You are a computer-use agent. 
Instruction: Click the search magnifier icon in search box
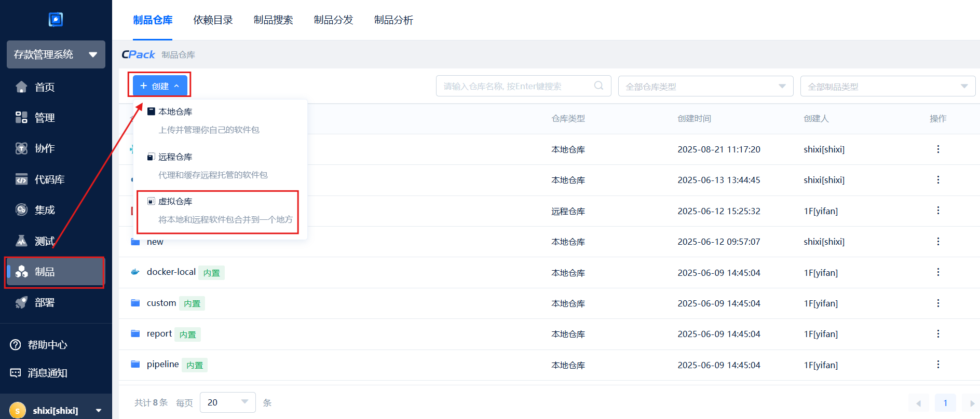598,86
